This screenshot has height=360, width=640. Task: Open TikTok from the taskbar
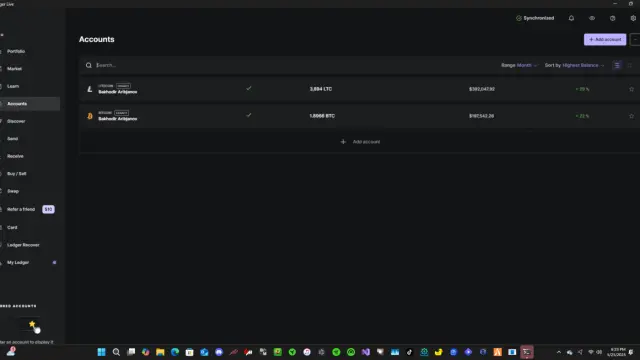[x=409, y=352]
